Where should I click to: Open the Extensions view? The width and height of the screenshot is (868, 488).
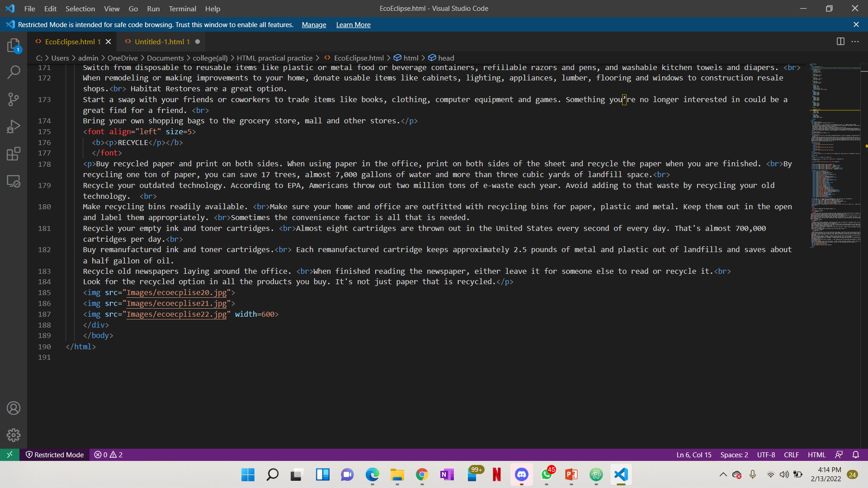[14, 154]
